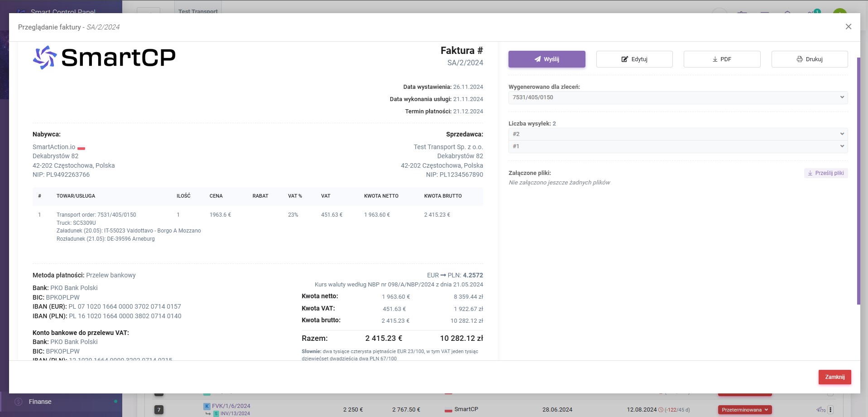Click the issue date 26.11.2024

coord(468,87)
